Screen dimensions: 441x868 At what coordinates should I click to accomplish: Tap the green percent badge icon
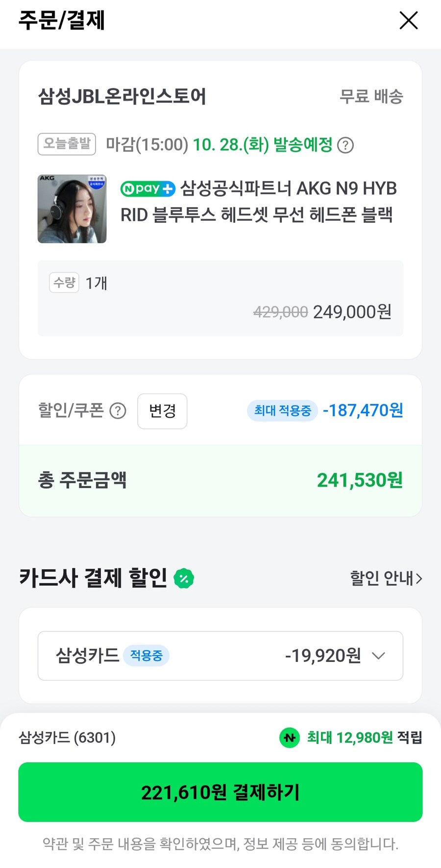pos(184,579)
